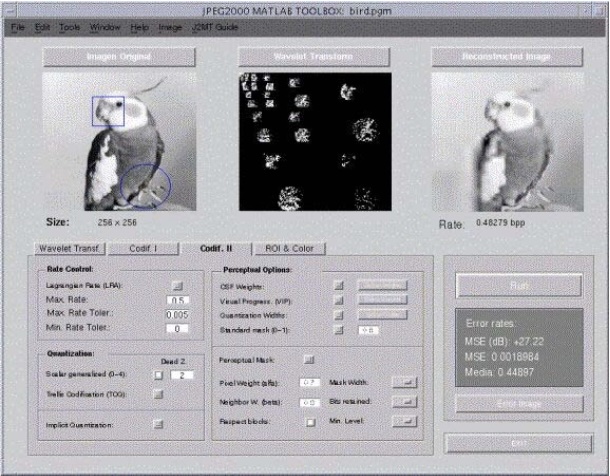
Task: Click the Min. Rate Toler. field
Action: tap(177, 329)
